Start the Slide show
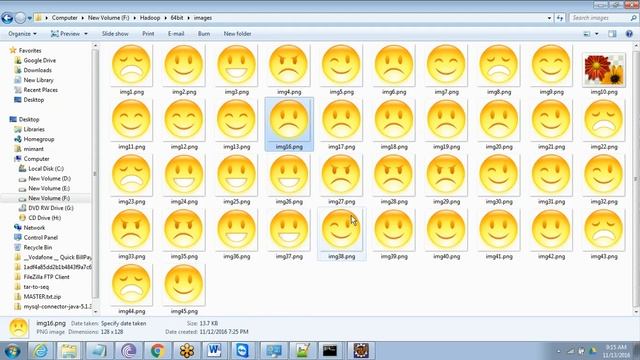 [x=115, y=34]
